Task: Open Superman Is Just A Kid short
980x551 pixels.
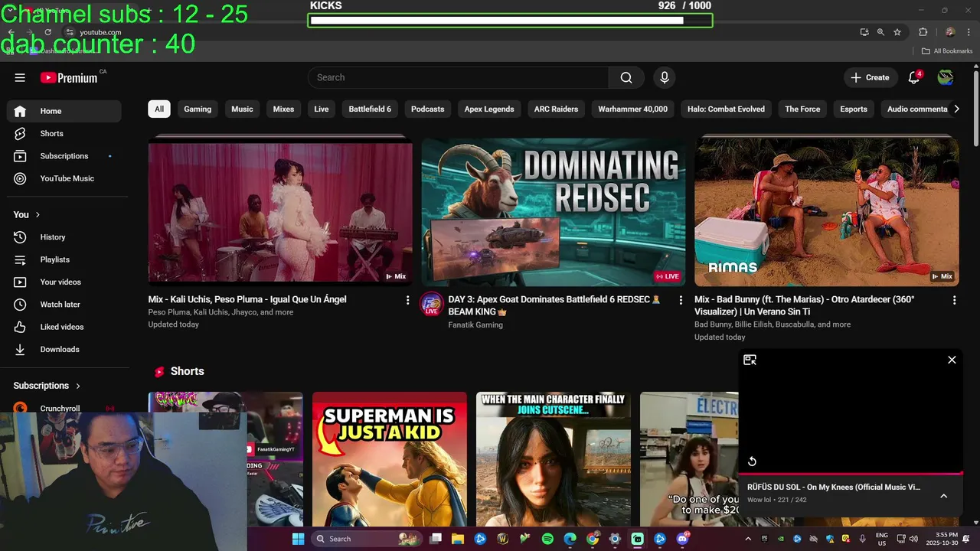Action: [390, 459]
